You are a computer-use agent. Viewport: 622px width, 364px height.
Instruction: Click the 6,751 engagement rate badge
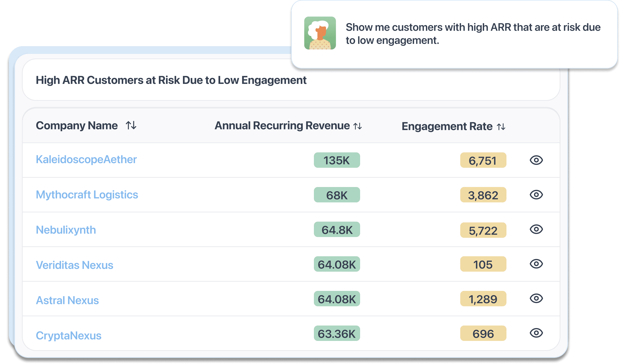(483, 160)
